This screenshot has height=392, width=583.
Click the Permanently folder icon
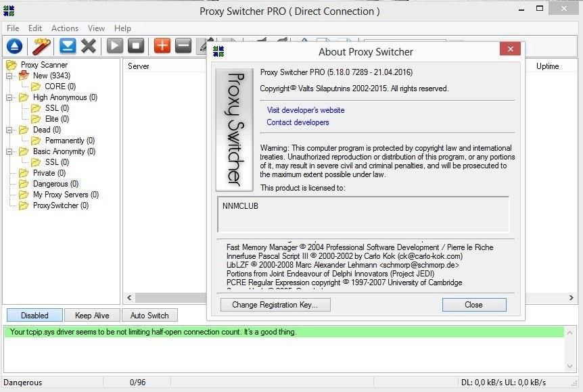36,141
